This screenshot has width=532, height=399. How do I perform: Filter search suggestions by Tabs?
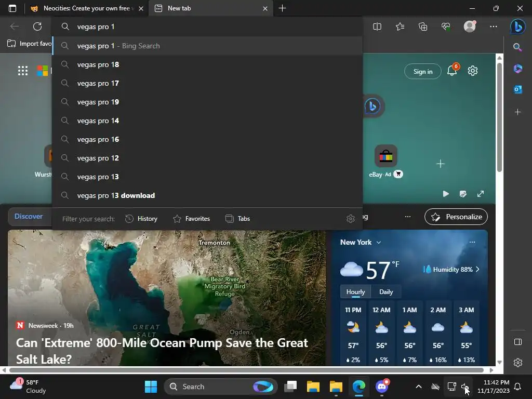[237, 219]
